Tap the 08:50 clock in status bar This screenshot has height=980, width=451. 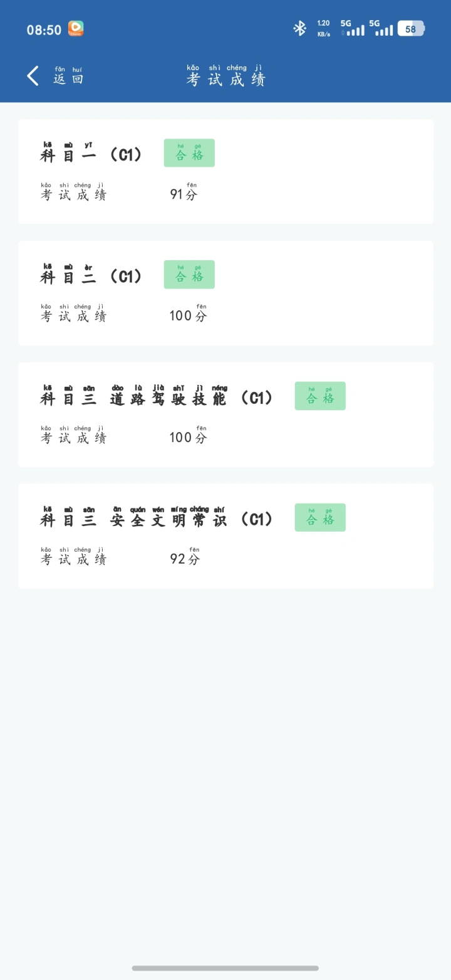pyautogui.click(x=44, y=29)
